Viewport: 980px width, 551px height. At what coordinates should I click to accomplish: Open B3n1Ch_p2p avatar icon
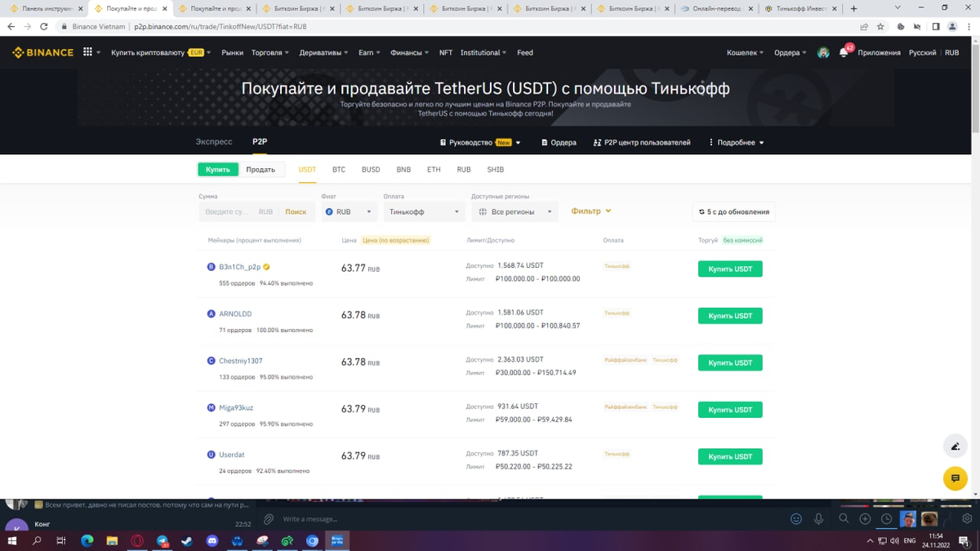pos(212,267)
